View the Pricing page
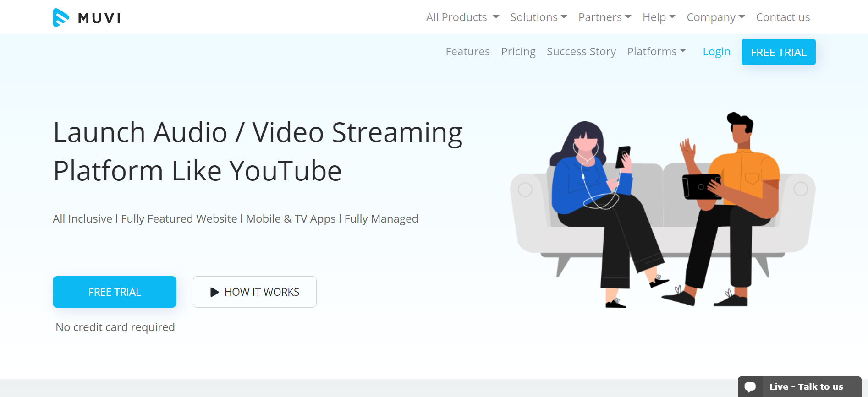868x397 pixels. click(518, 52)
